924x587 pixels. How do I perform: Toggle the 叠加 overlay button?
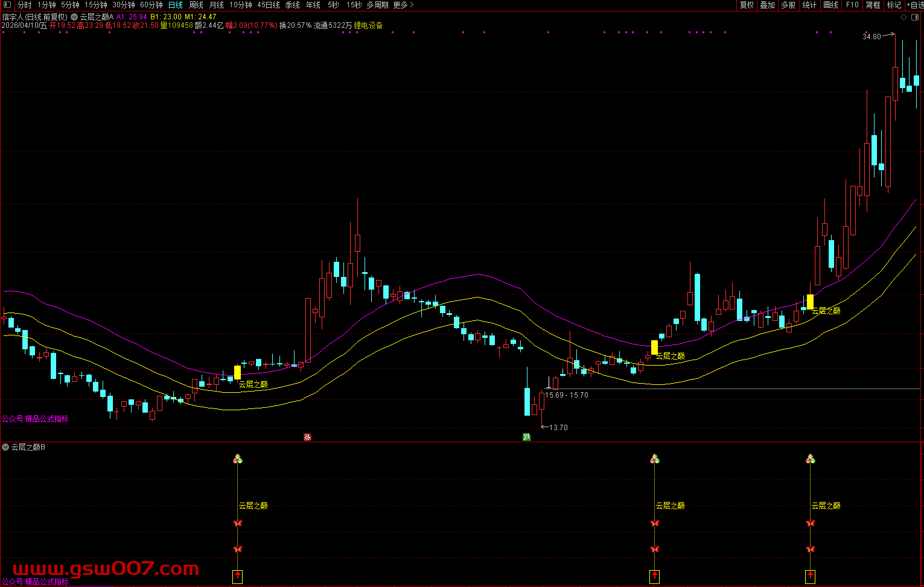click(x=768, y=5)
